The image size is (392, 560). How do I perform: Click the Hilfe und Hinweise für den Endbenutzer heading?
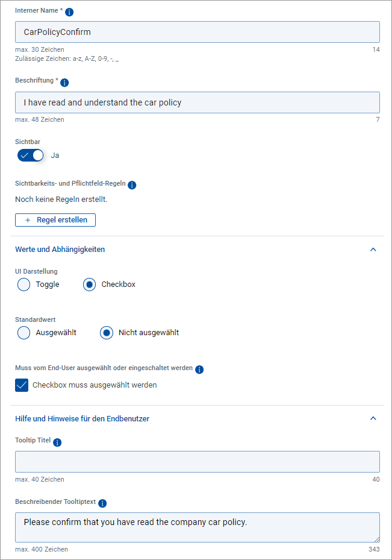[82, 418]
